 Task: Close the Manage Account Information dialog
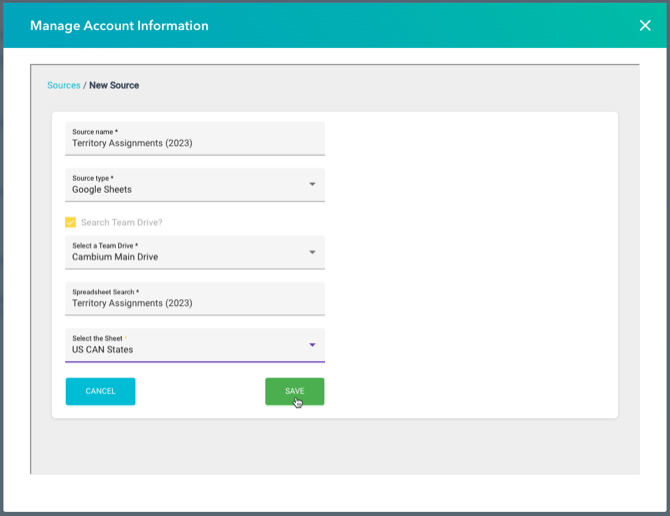tap(645, 26)
